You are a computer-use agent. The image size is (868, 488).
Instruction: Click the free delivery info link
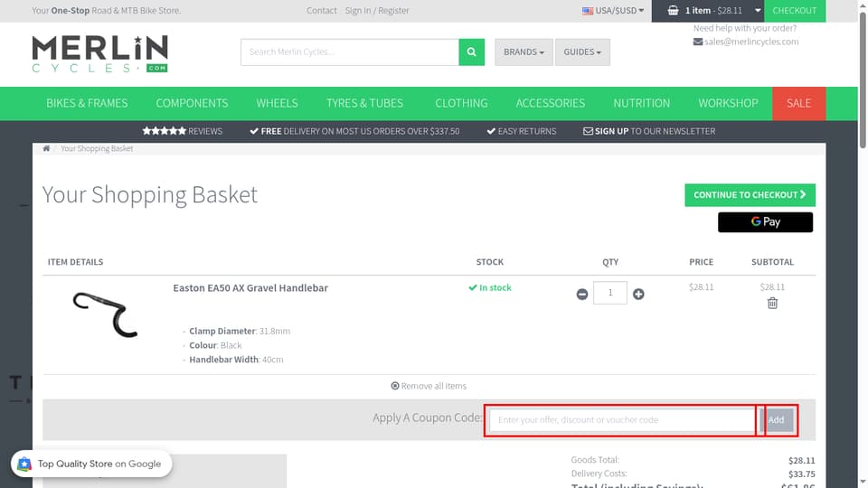354,131
